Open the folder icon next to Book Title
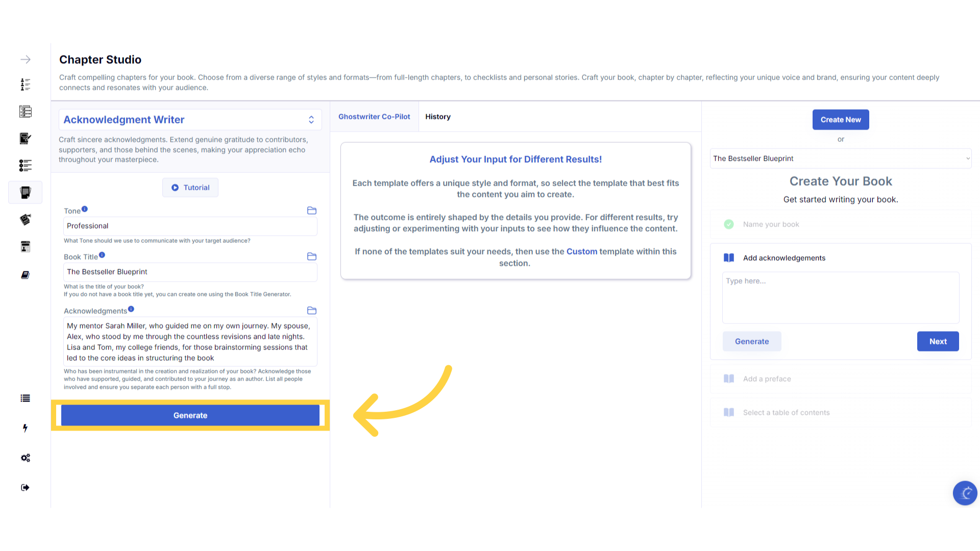980x551 pixels. click(x=312, y=257)
